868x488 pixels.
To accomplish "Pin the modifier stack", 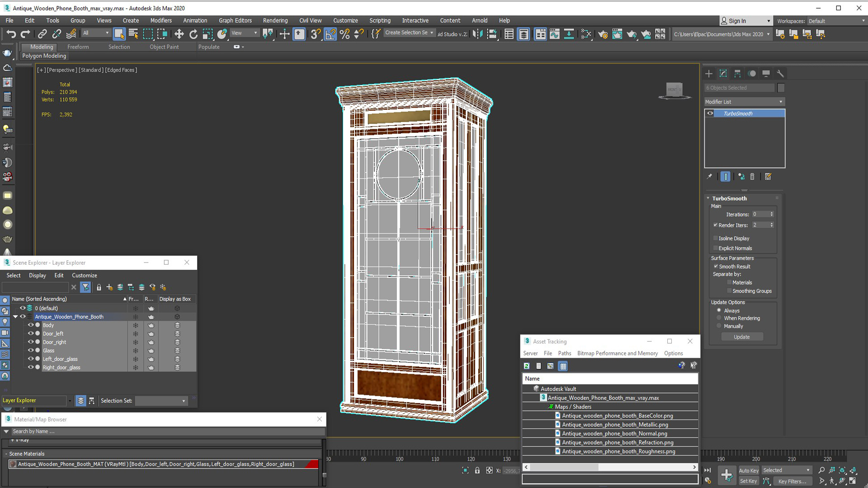I will click(709, 177).
